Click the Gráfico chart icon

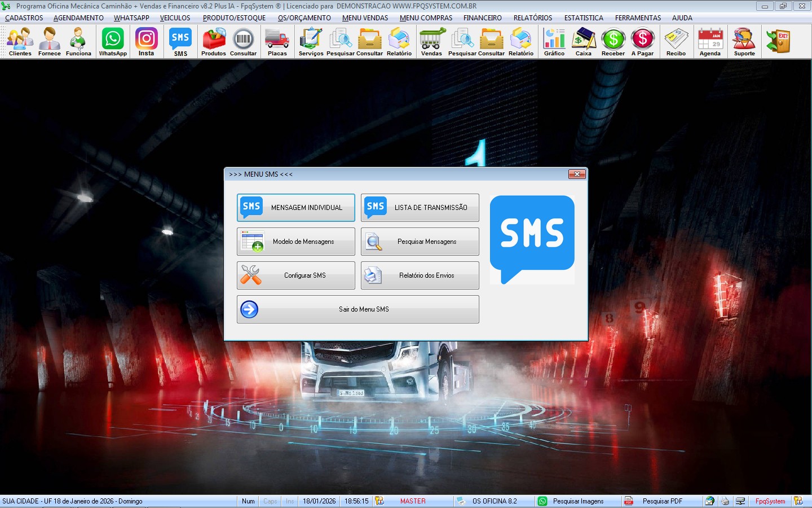[554, 42]
